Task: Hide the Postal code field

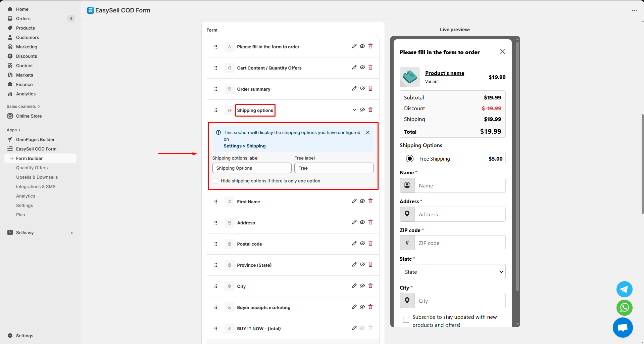Action: tap(362, 244)
